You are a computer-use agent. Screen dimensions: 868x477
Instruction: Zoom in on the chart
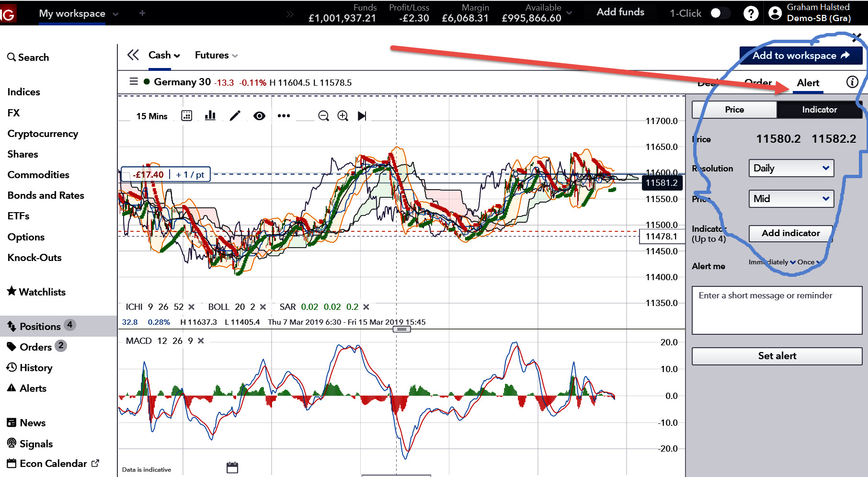343,116
